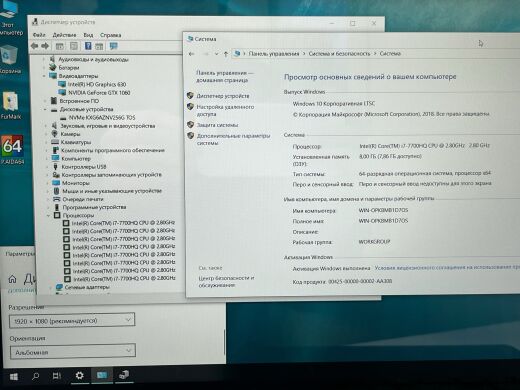Open 'Панель управления — домашняя страница' link

[x=225, y=76]
